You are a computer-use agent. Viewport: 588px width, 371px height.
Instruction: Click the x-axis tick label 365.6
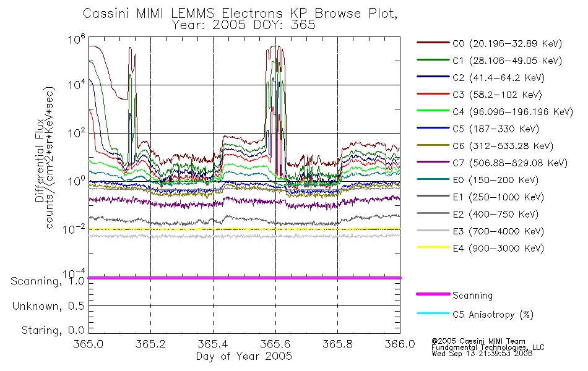(x=275, y=344)
